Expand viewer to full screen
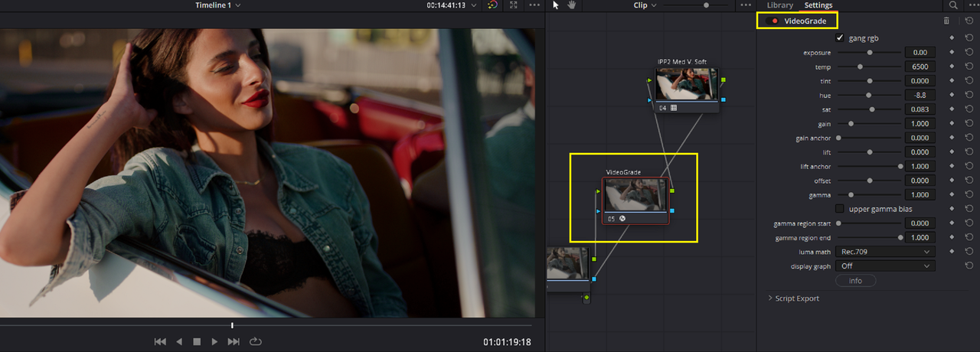This screenshot has height=352, width=980. pyautogui.click(x=513, y=5)
